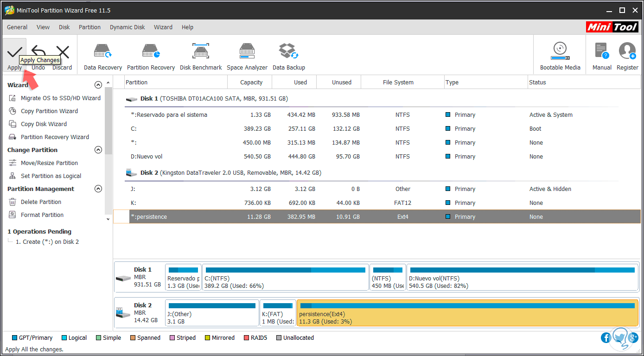Open the Wizard menu
The height and width of the screenshot is (356, 644).
(x=163, y=27)
